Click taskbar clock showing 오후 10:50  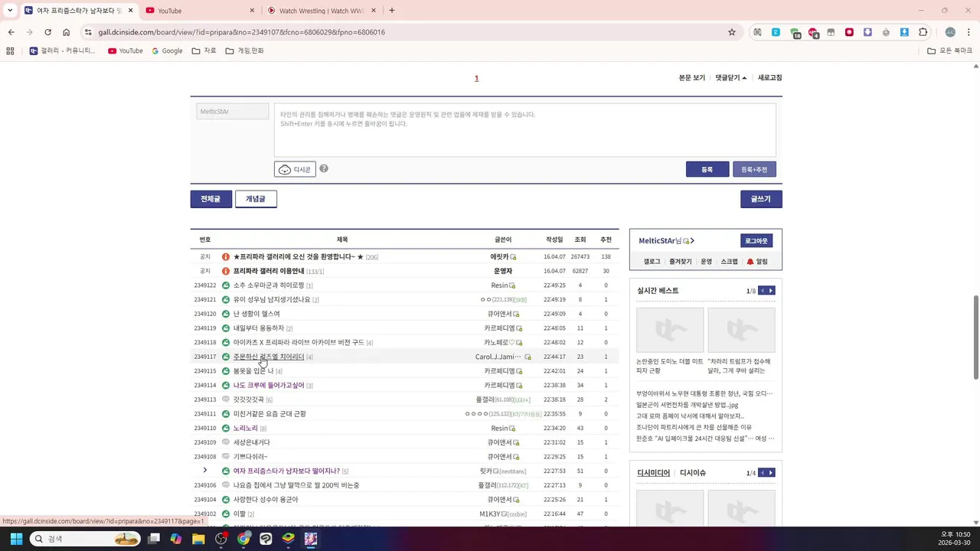[x=953, y=539]
